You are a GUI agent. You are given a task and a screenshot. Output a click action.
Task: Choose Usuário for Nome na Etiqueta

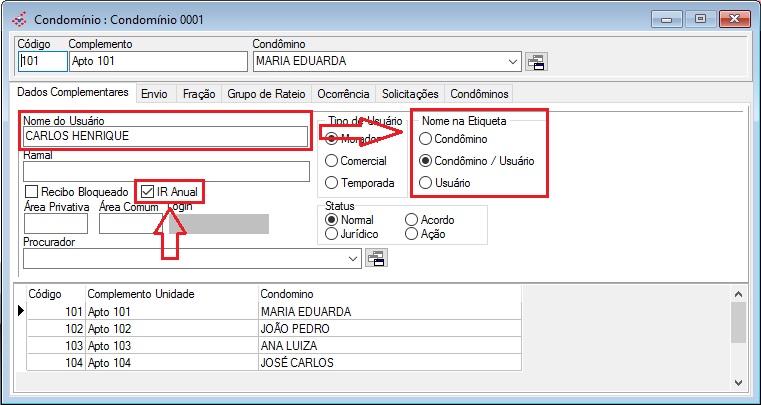(426, 183)
